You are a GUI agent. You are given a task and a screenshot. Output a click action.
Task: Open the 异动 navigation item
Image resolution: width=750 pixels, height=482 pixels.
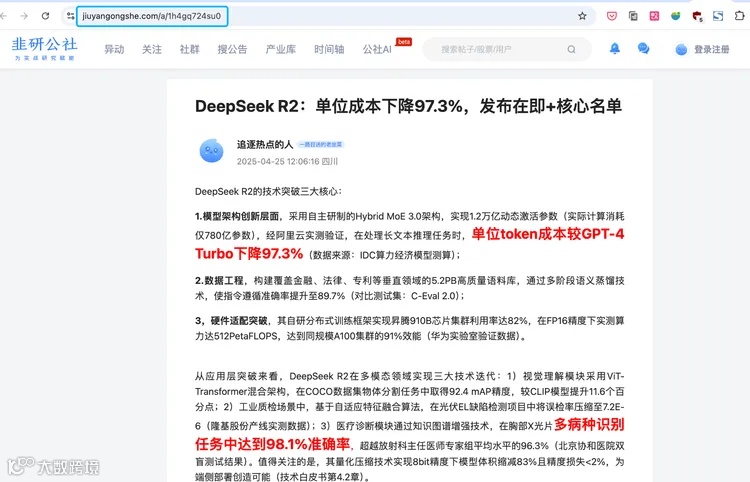pos(114,49)
